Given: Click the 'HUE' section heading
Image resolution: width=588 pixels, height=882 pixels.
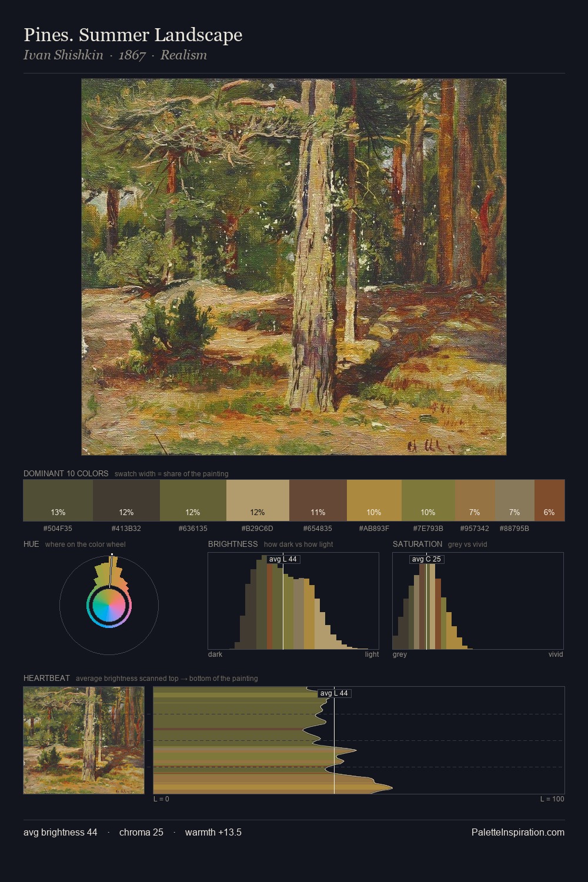Looking at the screenshot, I should pos(31,544).
